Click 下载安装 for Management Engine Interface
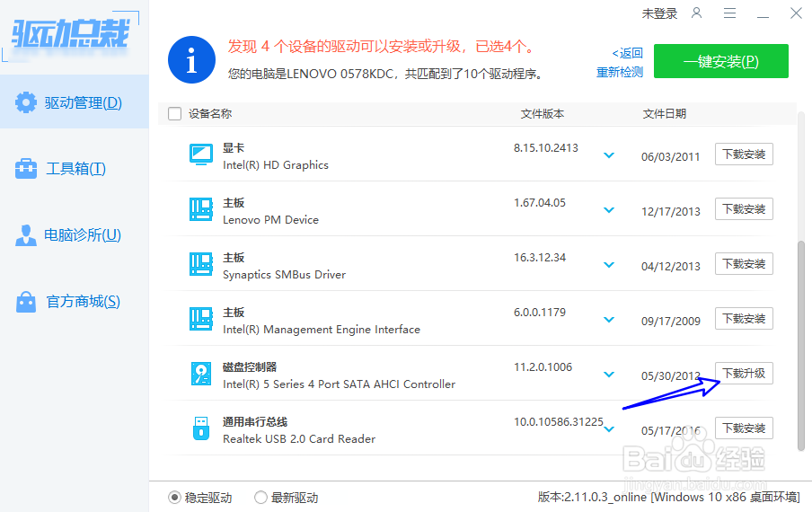 click(x=744, y=318)
